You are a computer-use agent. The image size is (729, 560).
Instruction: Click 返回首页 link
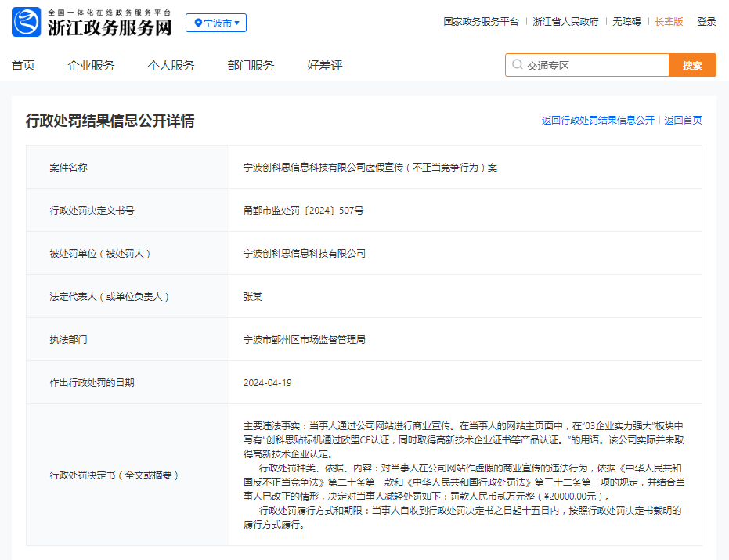683,121
